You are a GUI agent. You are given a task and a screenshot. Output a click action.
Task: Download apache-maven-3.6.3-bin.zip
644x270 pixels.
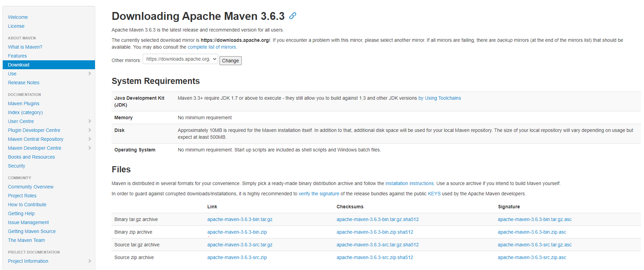(237, 232)
